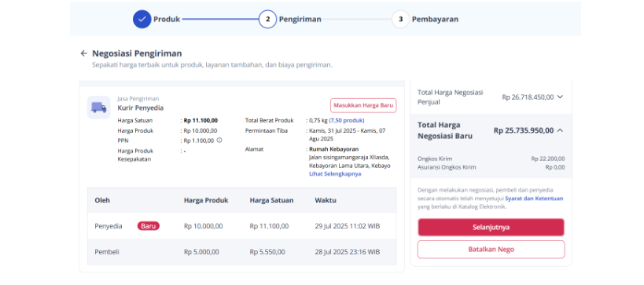Viewport: 644px width, 285px height.
Task: Collapse Total Harga Negosiasi Baru chevron
Action: 560,130
